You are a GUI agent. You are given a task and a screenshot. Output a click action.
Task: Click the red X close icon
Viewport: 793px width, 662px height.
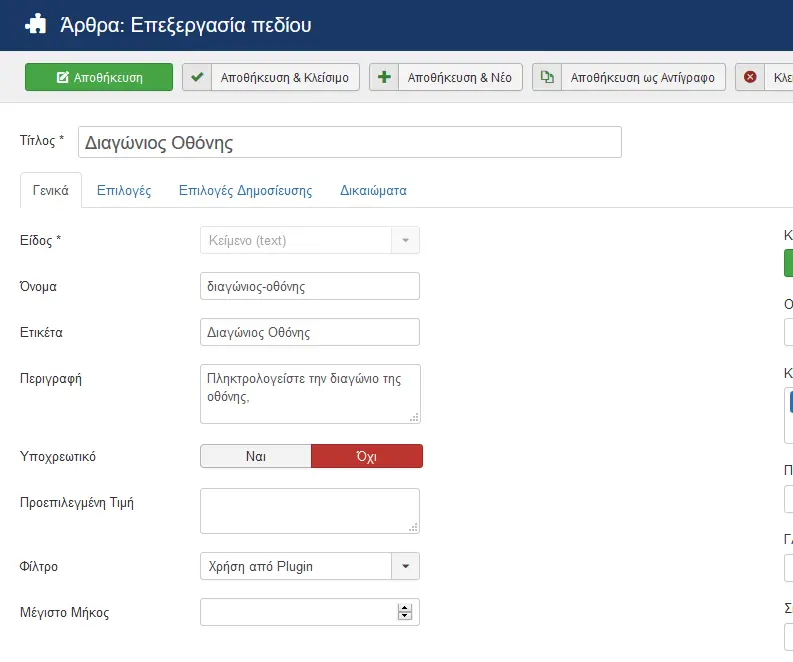point(750,77)
